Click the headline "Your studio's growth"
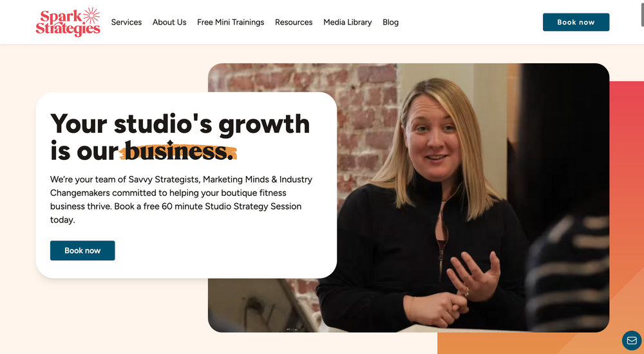644x354 pixels. [180, 124]
